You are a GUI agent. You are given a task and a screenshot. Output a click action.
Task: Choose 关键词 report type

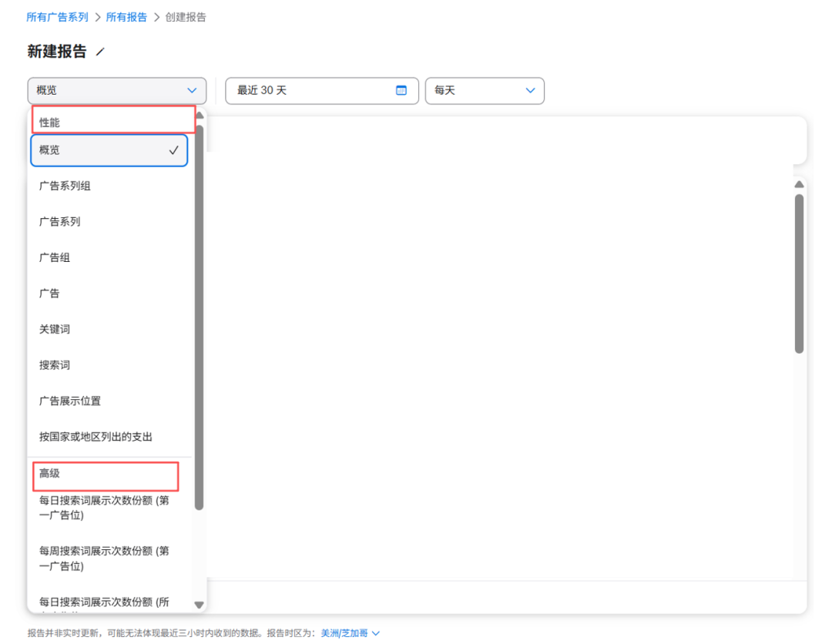click(109, 329)
